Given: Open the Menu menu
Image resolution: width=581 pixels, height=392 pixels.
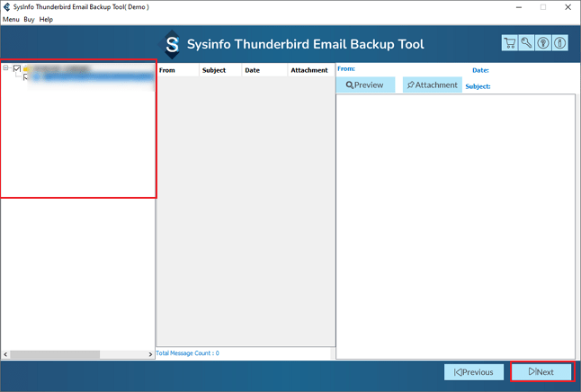Looking at the screenshot, I should pyautogui.click(x=11, y=19).
